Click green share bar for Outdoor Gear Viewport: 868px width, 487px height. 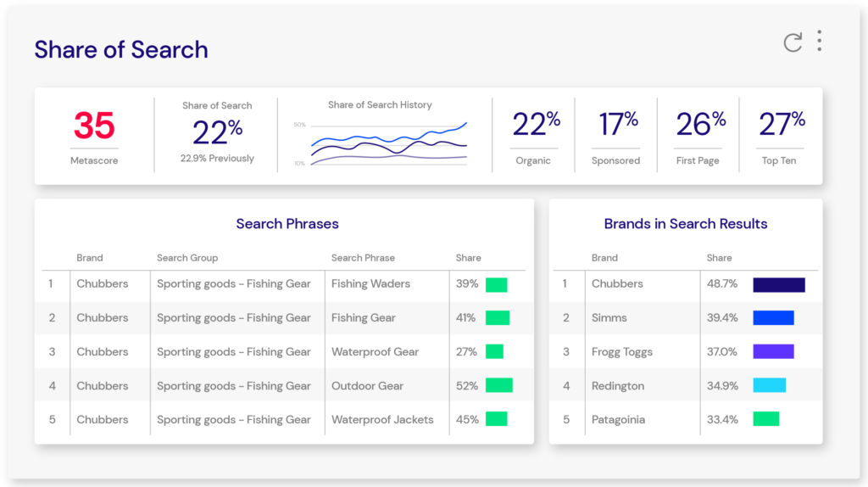(x=499, y=385)
